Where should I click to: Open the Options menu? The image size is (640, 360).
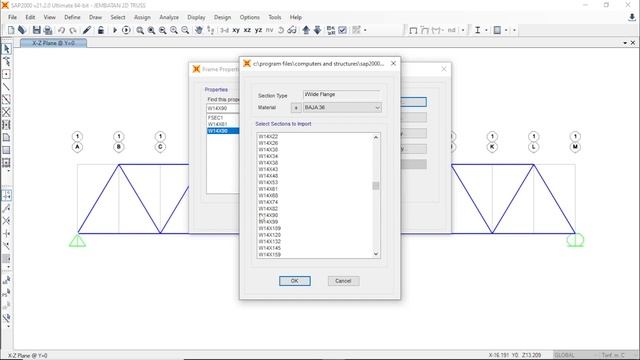coord(249,17)
